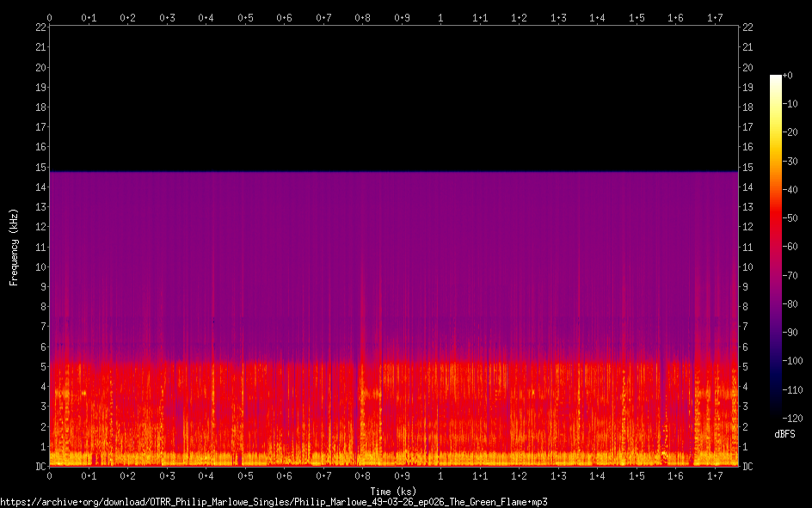812x508 pixels.
Task: Click the Frequency (kHz) axis title
Action: point(14,247)
